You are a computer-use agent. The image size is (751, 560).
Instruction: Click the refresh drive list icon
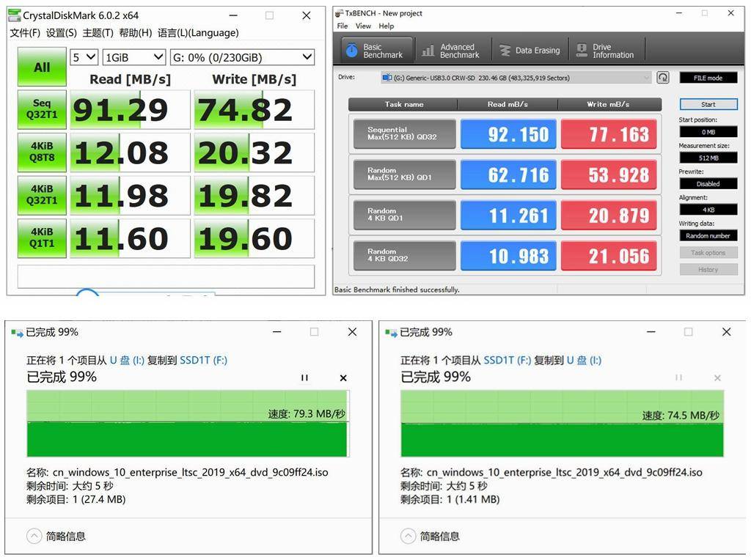pyautogui.click(x=663, y=78)
